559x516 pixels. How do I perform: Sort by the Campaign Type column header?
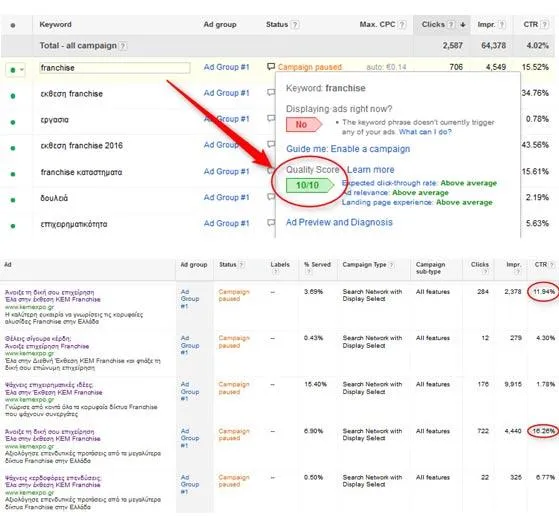coord(364,265)
